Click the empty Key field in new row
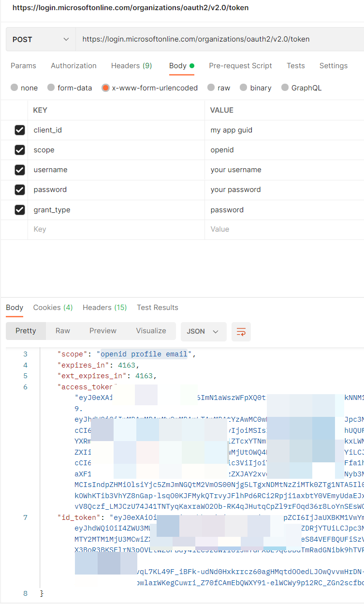 116,229
